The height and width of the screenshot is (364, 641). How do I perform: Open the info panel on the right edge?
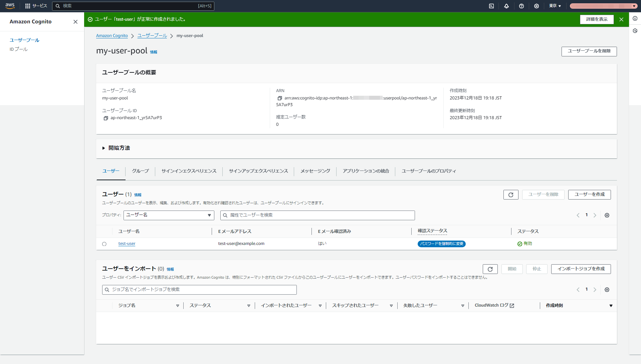pos(635,19)
